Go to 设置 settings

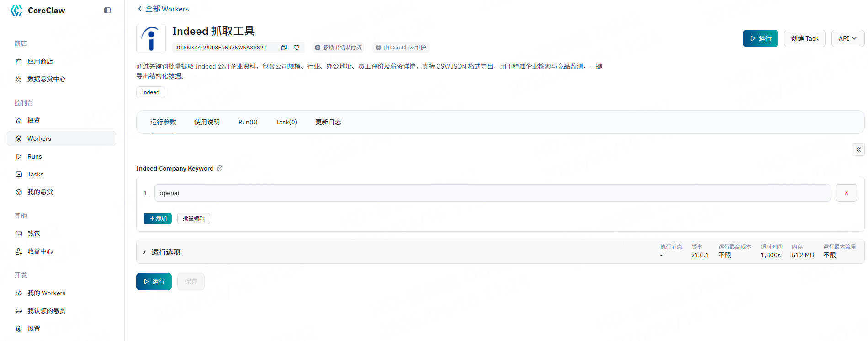tap(34, 329)
